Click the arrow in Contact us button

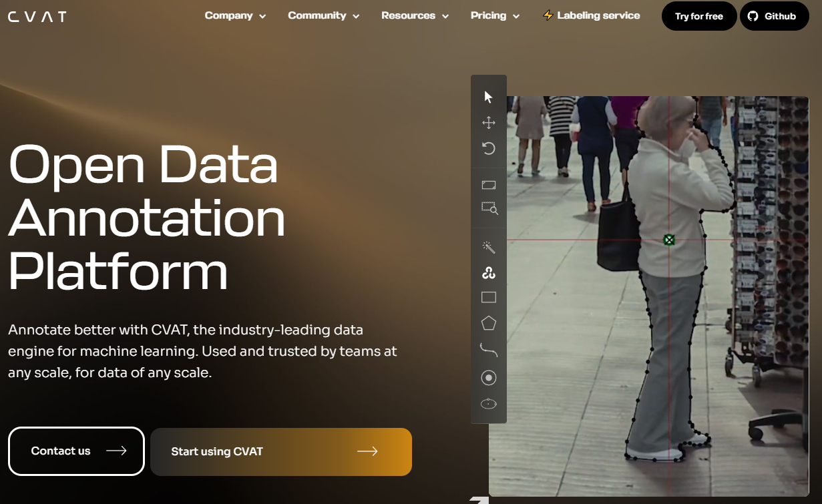(x=116, y=451)
